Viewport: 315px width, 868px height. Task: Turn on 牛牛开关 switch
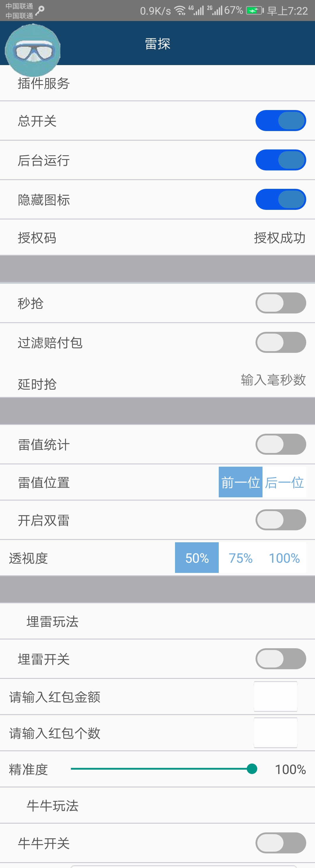point(281,843)
